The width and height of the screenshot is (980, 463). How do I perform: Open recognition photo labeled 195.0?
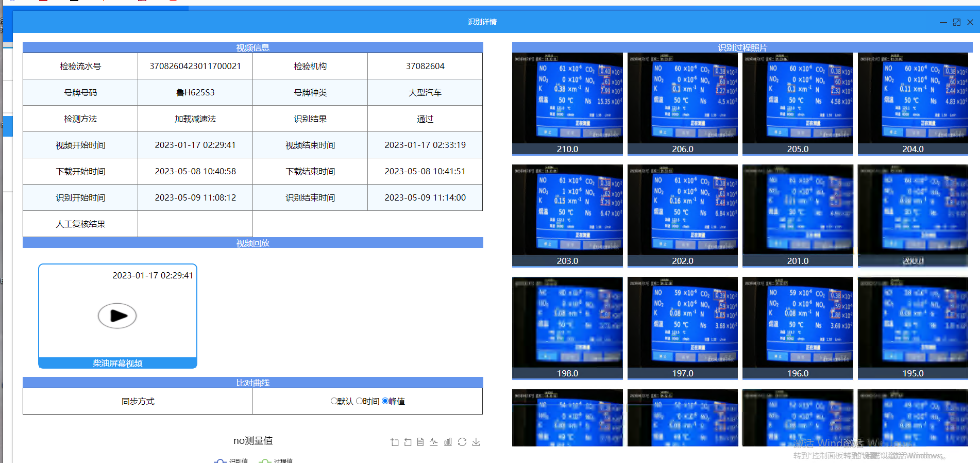[913, 328]
